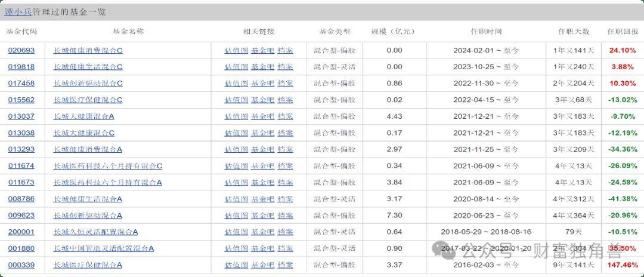Open 基金吧 for fund 200001
Screen dimensions: 644x277
(x=262, y=232)
